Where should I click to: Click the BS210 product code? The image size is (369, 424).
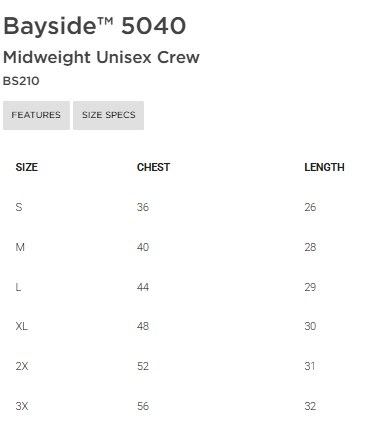(21, 81)
